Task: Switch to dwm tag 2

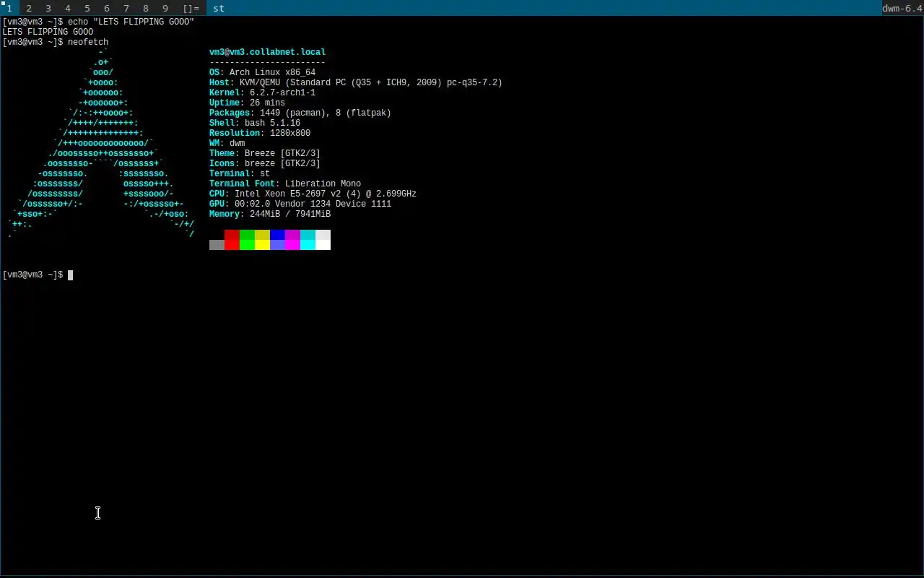Action: click(x=29, y=8)
